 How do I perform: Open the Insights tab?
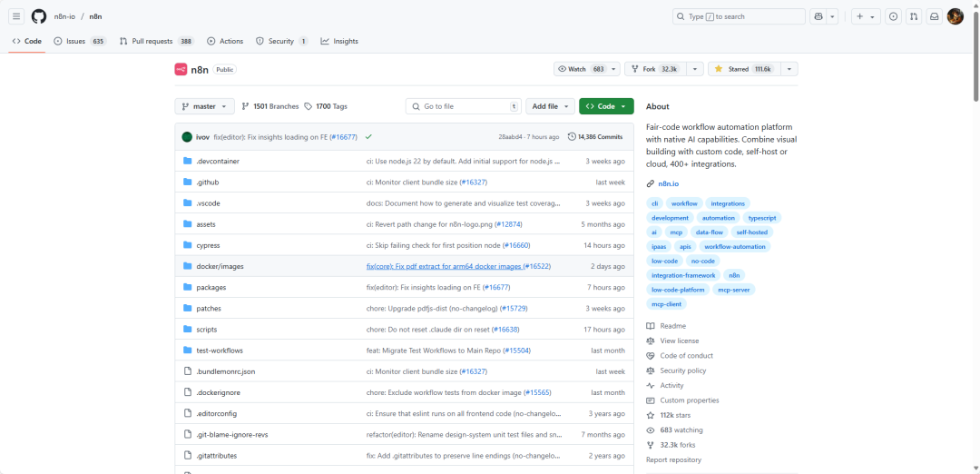[x=339, y=41]
